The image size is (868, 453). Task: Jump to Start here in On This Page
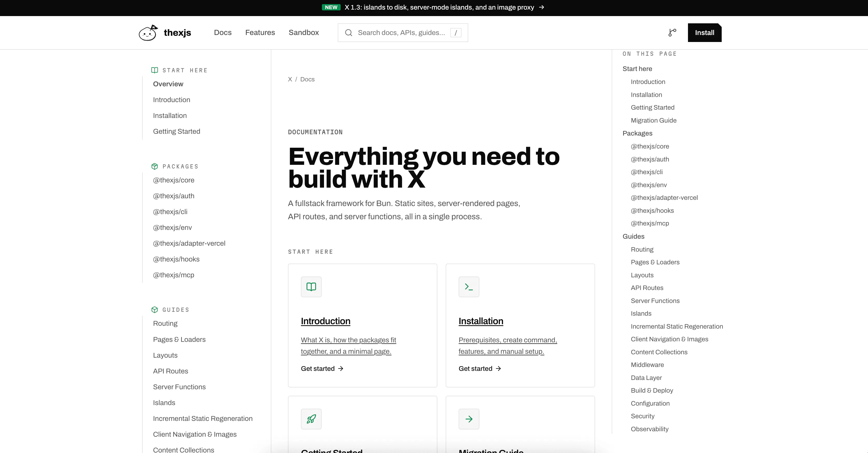coord(637,69)
